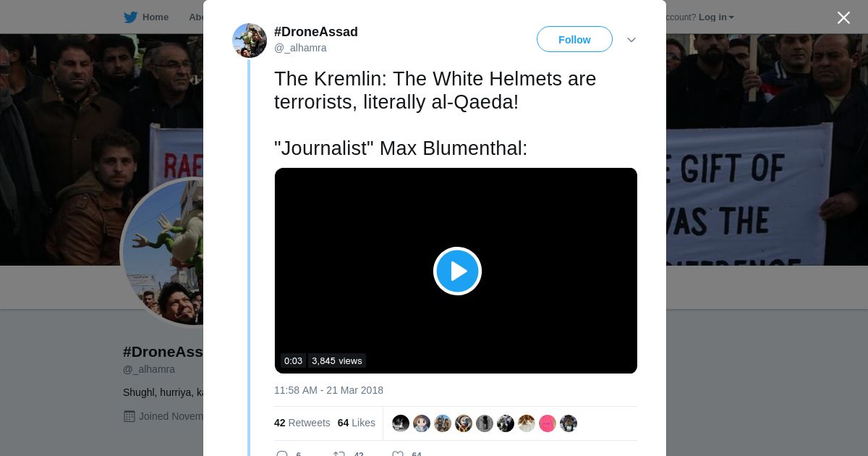Open the first liker's dark avatar
Image resolution: width=868 pixels, height=456 pixels.
[401, 423]
